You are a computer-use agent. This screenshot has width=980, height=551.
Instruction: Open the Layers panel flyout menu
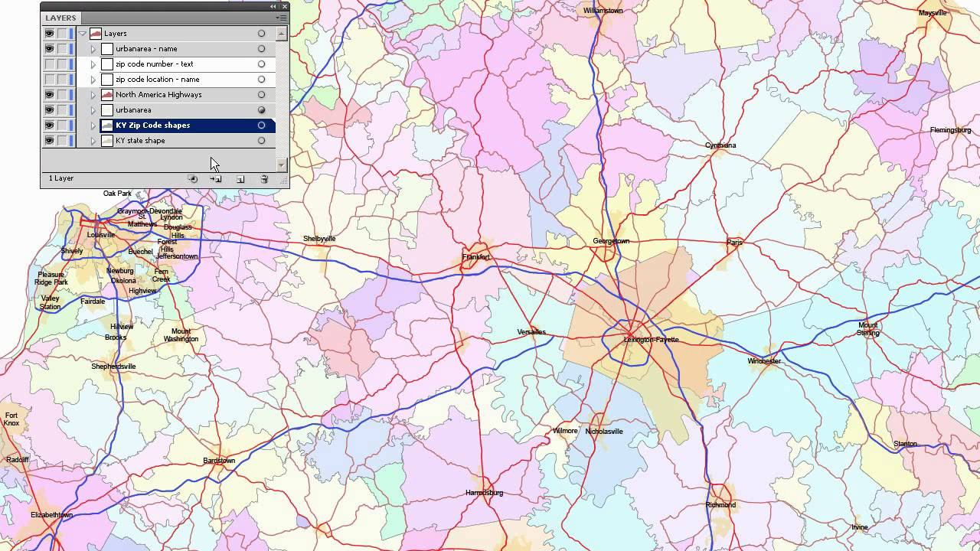[x=282, y=18]
